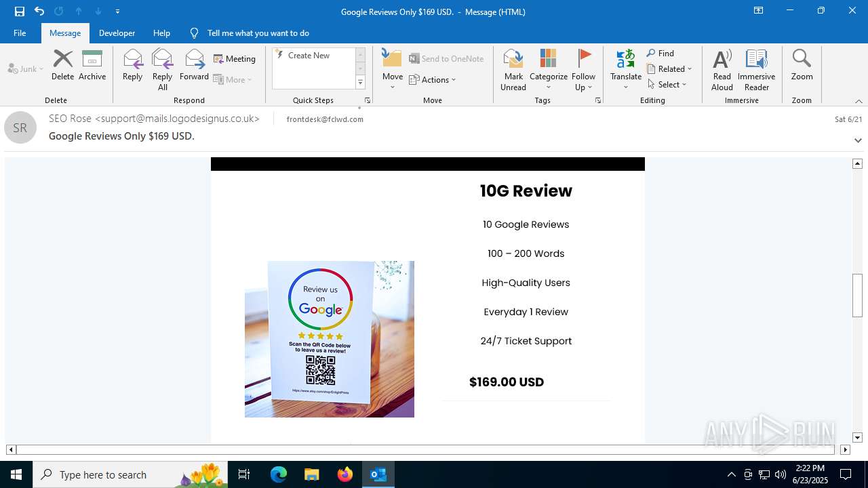The width and height of the screenshot is (868, 488).
Task: Open the Actions dropdown
Action: pos(433,79)
